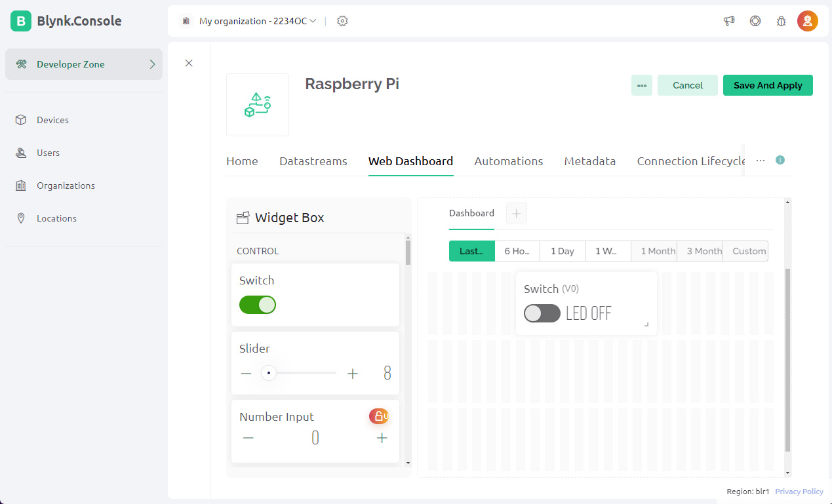The height and width of the screenshot is (504, 832).
Task: Click the Switch (V0) widget title
Action: (551, 288)
